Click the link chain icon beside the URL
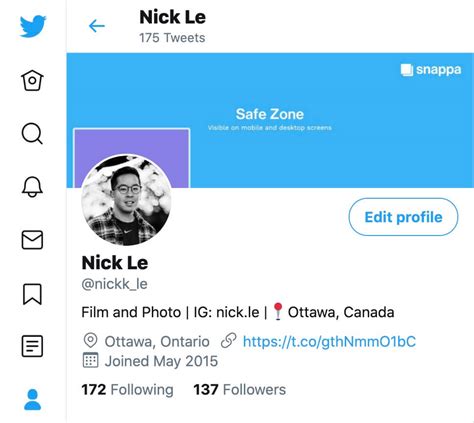 [x=229, y=341]
